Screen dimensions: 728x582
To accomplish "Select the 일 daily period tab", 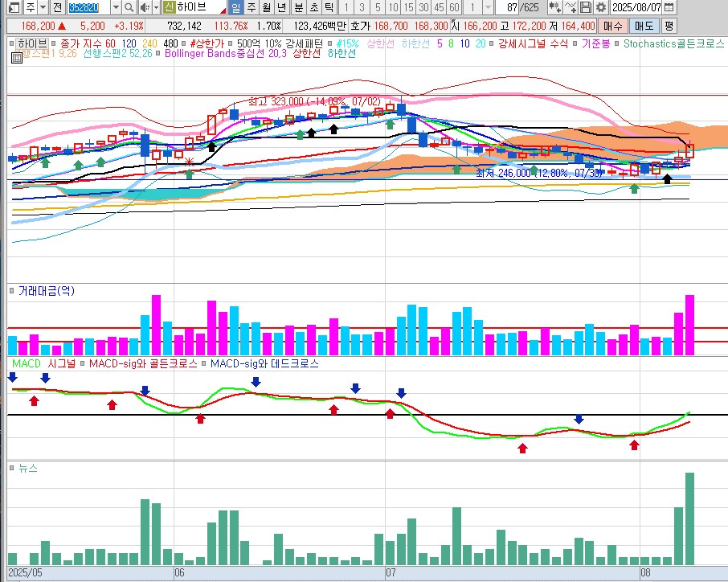I will click(x=236, y=7).
